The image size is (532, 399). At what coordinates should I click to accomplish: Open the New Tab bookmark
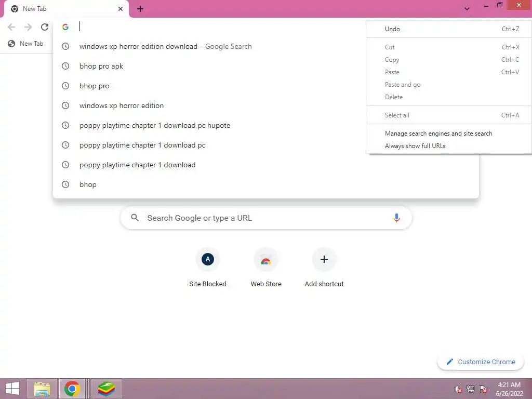point(26,44)
